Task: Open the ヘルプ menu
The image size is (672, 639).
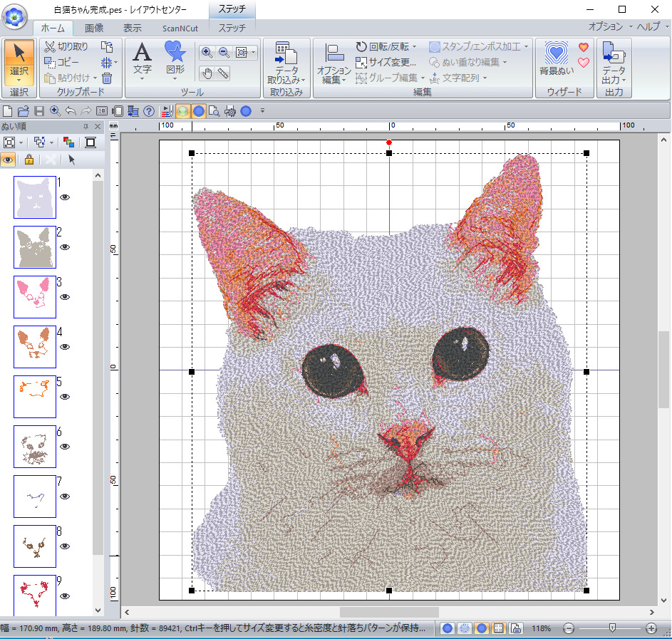Action: click(652, 26)
